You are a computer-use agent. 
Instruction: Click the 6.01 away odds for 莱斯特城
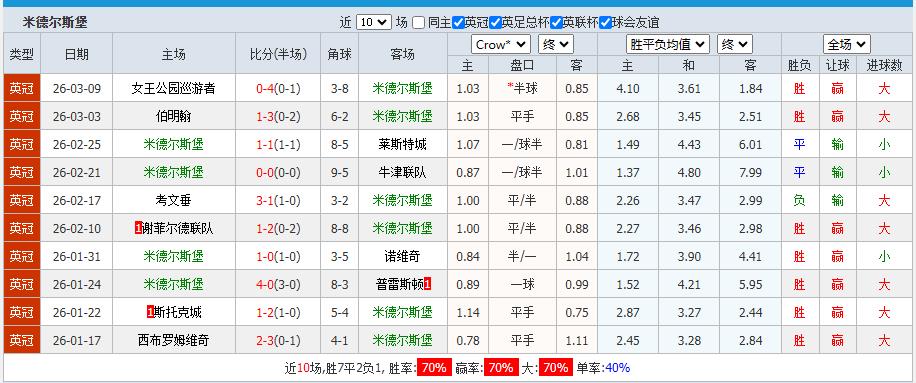tap(750, 145)
